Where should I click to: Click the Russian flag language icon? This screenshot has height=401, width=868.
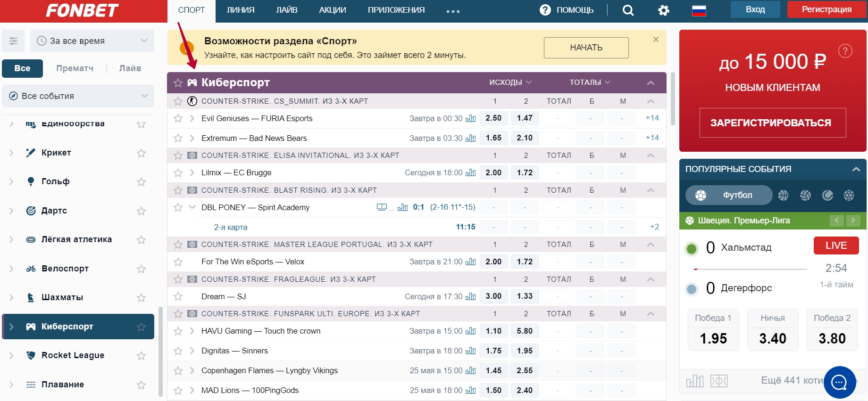click(x=699, y=10)
